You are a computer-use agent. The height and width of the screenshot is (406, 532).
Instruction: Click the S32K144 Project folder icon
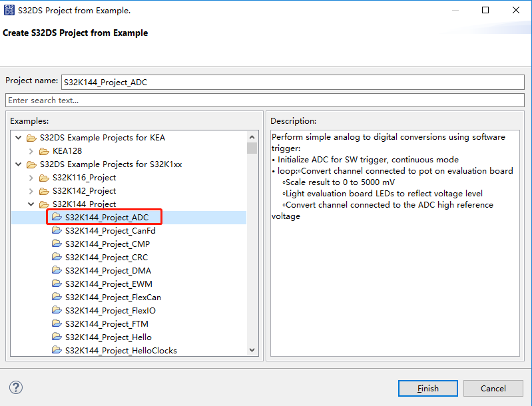point(44,204)
